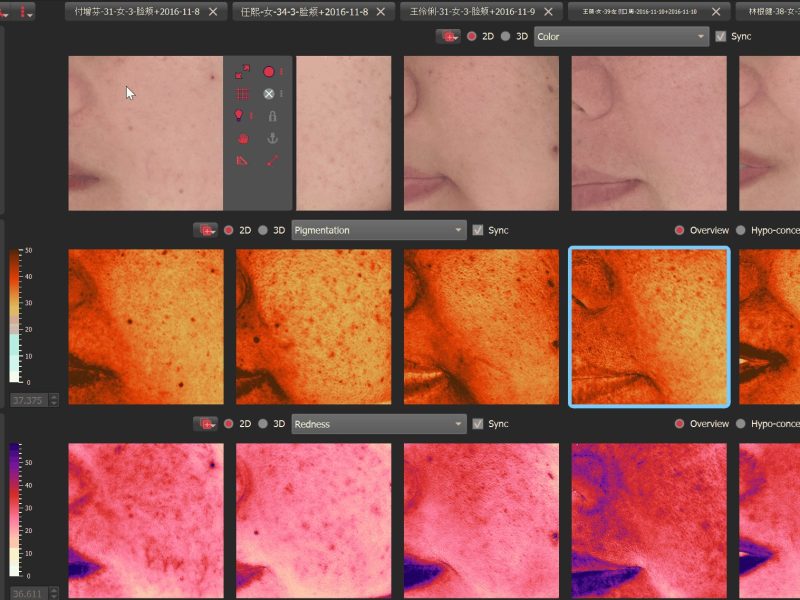
Task: Click the expand-arrows fullscreen icon
Action: [x=242, y=72]
